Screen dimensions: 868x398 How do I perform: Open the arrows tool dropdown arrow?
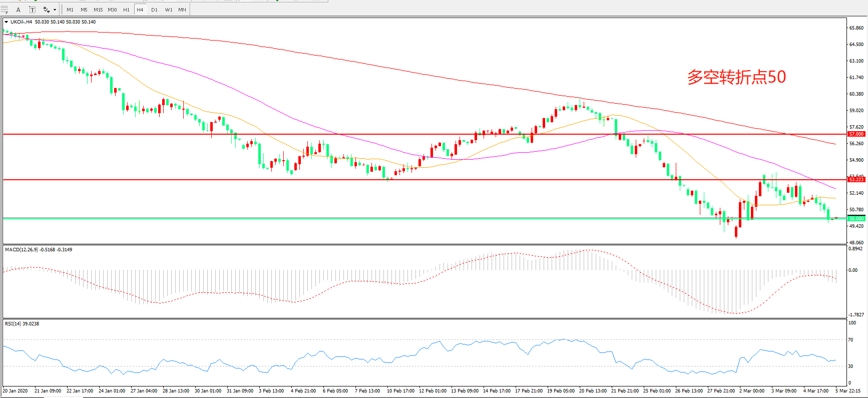click(x=55, y=10)
